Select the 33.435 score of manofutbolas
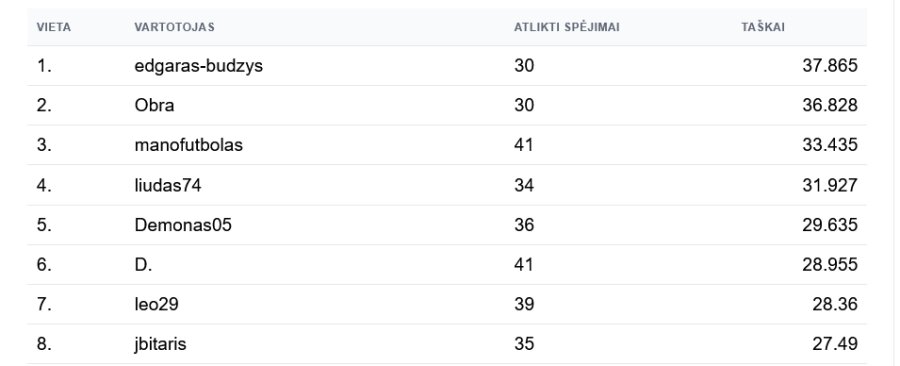900x366 pixels. [830, 145]
